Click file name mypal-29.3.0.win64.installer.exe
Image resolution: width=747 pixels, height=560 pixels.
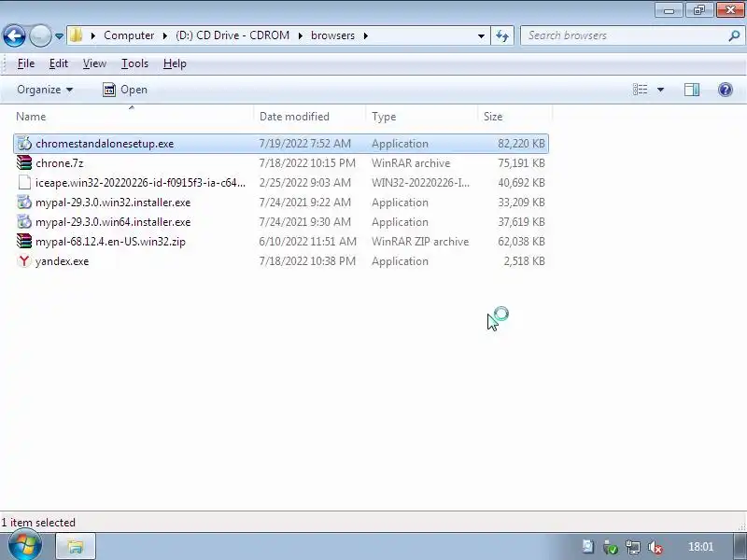(x=113, y=222)
